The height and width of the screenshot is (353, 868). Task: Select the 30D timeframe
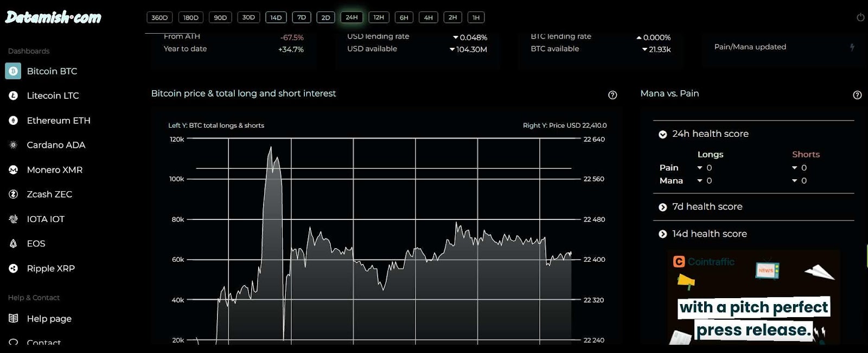[248, 17]
